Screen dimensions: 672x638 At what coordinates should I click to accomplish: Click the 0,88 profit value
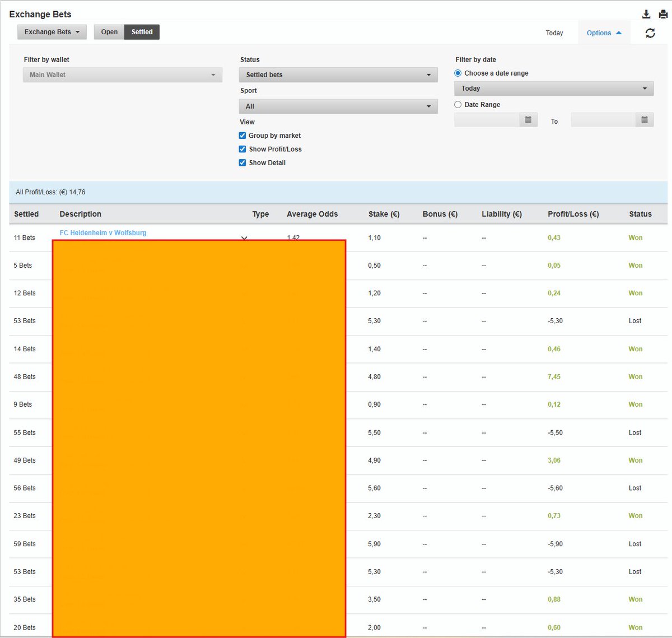tap(554, 599)
